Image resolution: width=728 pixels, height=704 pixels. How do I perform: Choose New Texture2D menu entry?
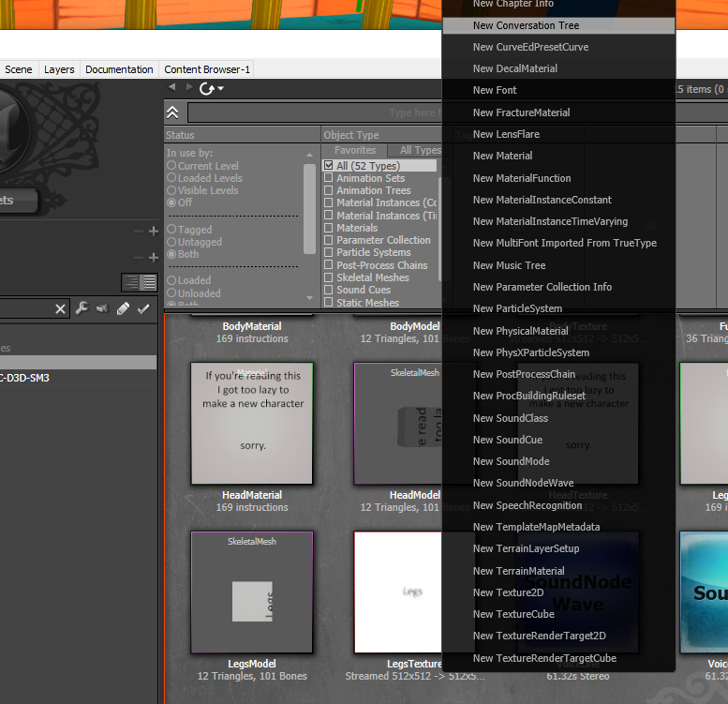click(x=558, y=592)
